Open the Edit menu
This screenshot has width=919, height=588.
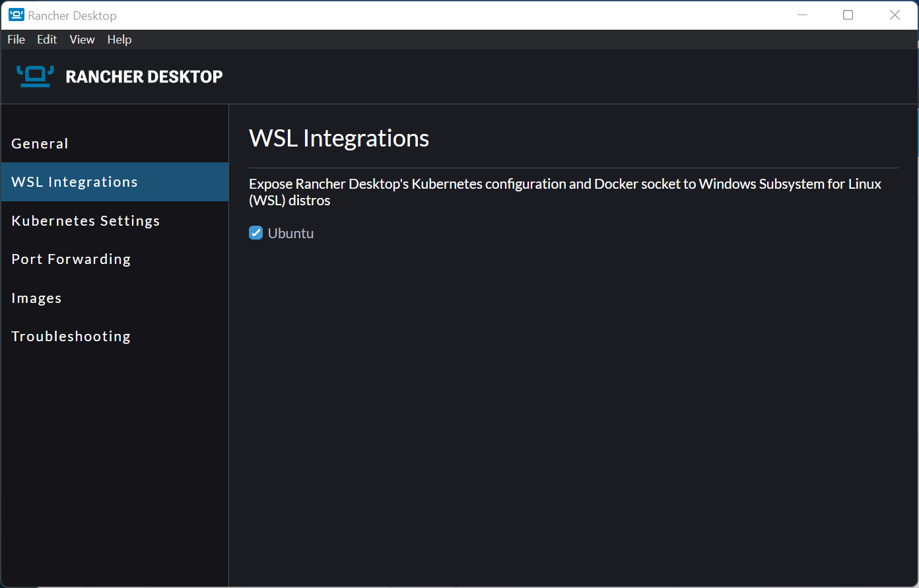[47, 40]
